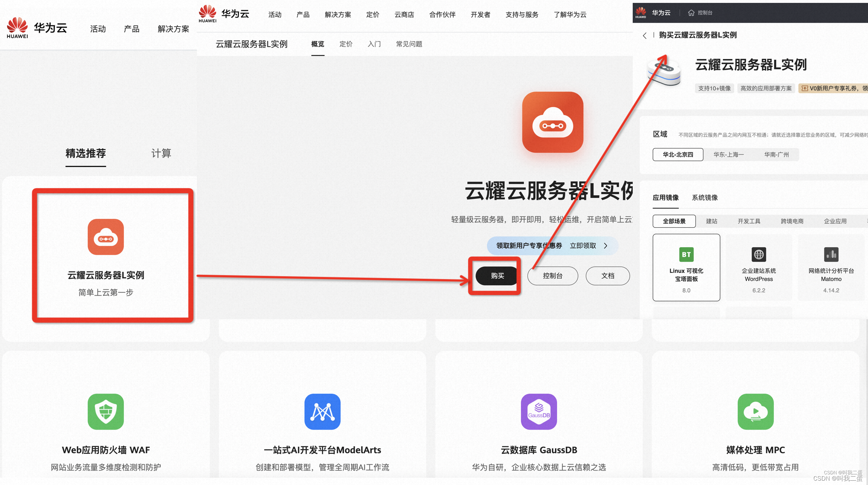Switch to the 定价 sub-tab under product title

tap(346, 44)
